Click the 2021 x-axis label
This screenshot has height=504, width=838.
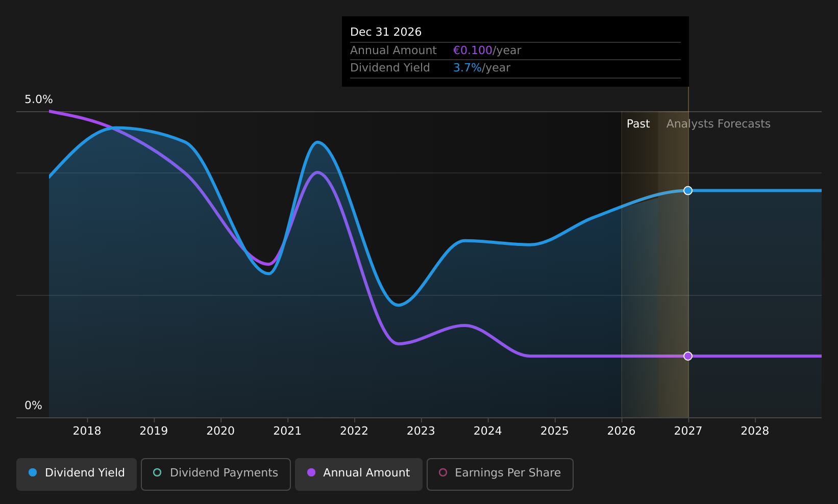pos(287,431)
